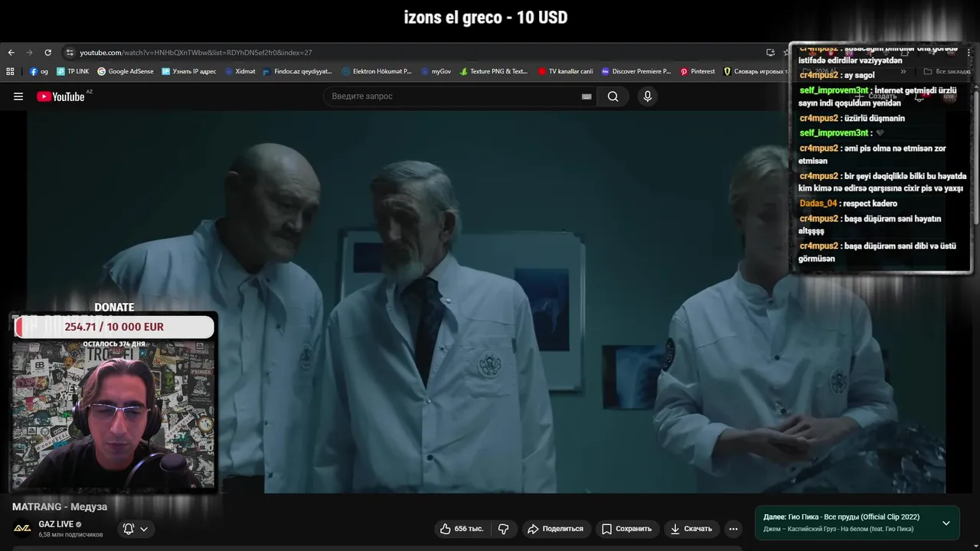The width and height of the screenshot is (980, 551).
Task: Open the Словарь игровых bookmark
Action: point(755,71)
